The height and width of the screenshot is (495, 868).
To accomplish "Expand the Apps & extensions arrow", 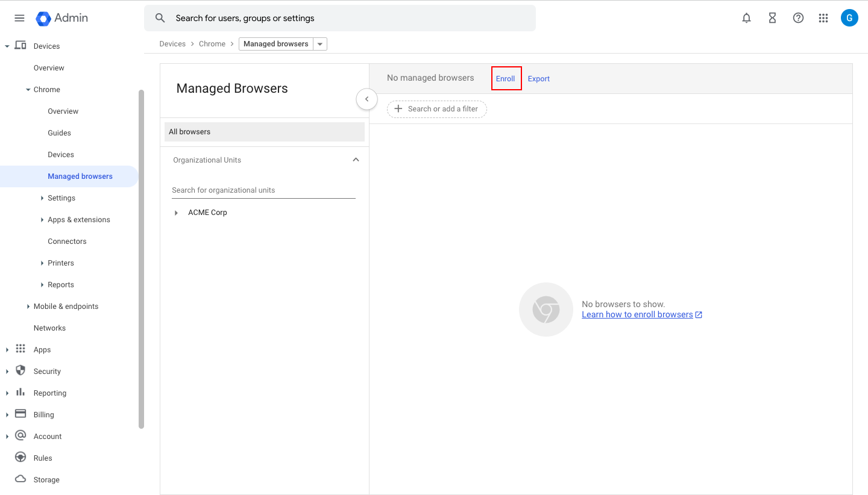I will click(42, 220).
